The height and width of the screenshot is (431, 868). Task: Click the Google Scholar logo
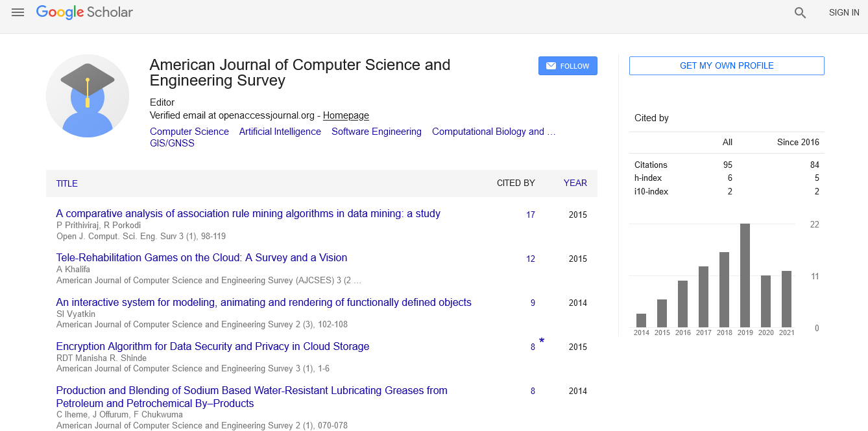pos(84,12)
